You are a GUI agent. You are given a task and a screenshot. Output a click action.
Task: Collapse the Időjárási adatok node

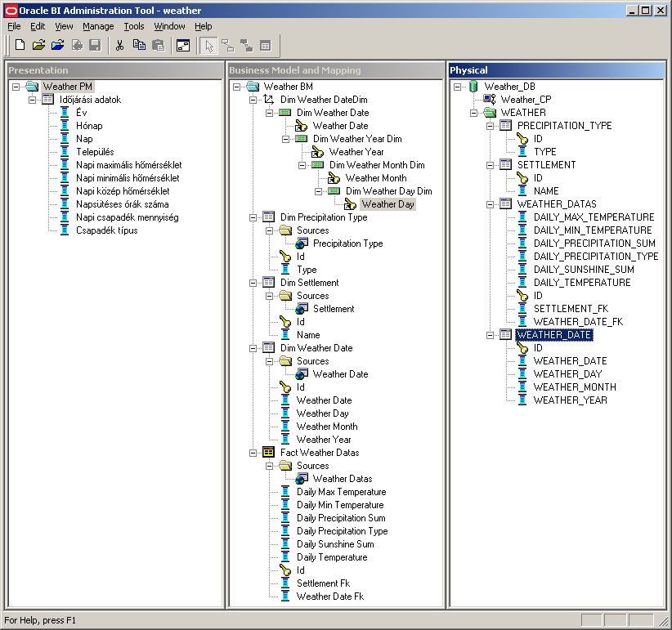(x=32, y=100)
